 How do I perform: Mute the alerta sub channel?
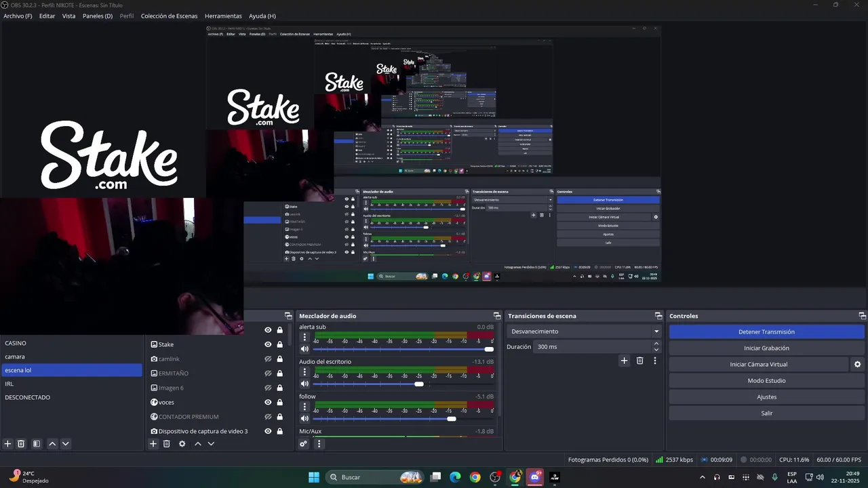point(304,349)
